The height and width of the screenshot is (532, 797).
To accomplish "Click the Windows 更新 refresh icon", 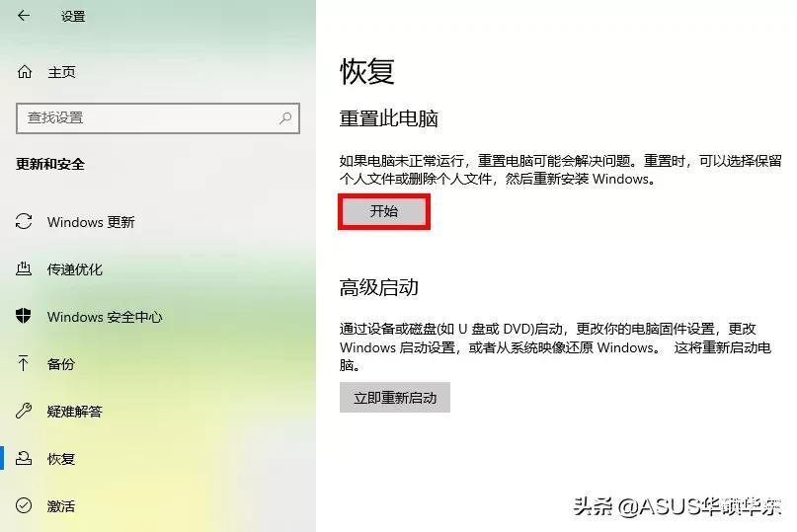I will pos(24,221).
